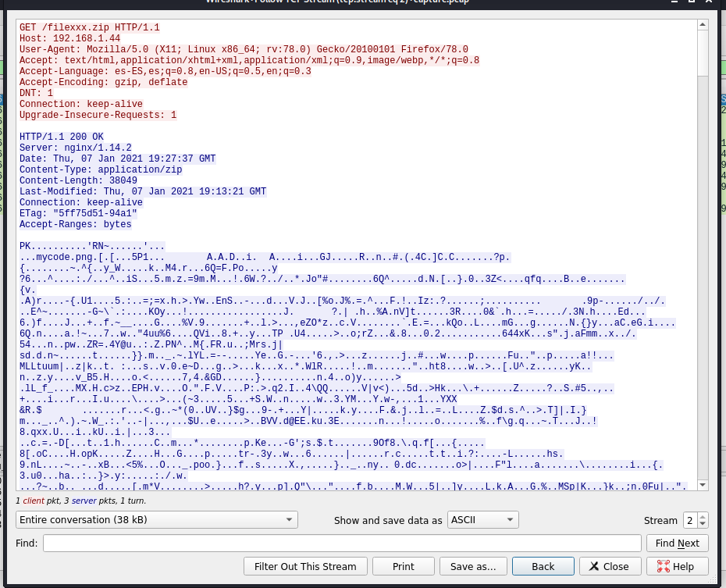Click the 'Show and save data as' label
Image resolution: width=726 pixels, height=588 pixels.
pyautogui.click(x=388, y=520)
